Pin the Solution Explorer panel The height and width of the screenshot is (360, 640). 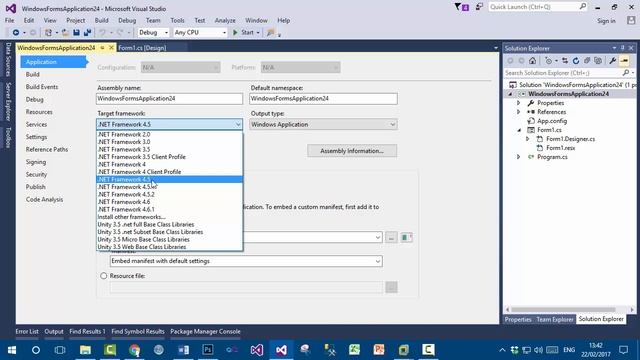[622, 48]
